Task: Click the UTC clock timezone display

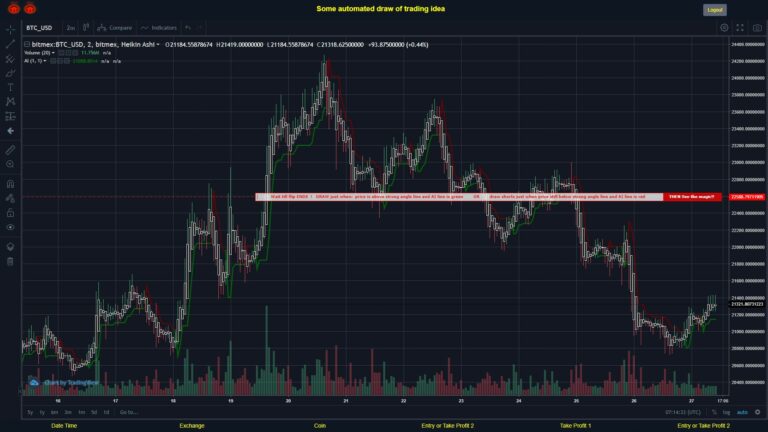Action: [683, 412]
